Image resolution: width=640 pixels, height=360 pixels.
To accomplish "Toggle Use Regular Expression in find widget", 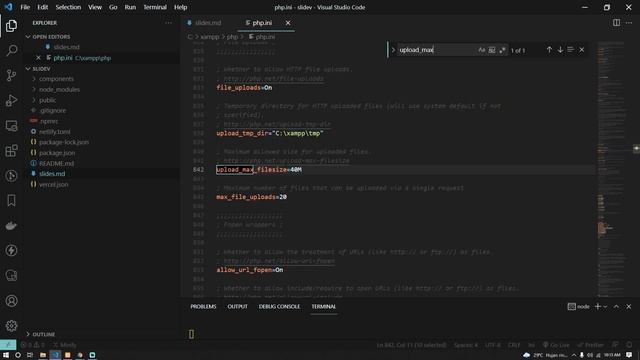I will click(502, 50).
